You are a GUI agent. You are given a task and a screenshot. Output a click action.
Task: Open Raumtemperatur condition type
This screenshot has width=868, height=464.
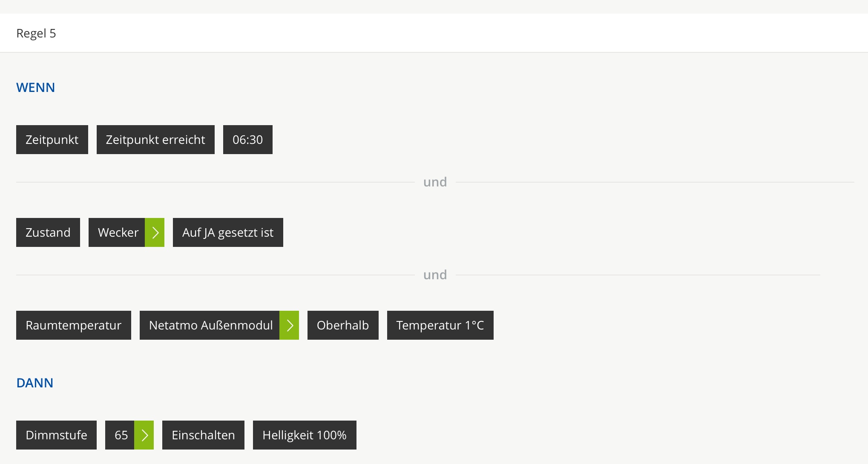[74, 325]
